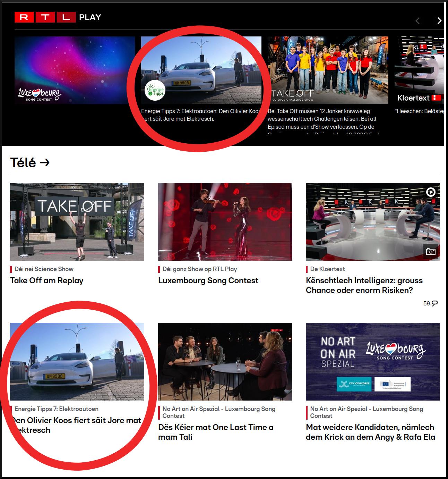448x479 pixels.
Task: Open the 'No Art On Air Spezial' banner thumbnail
Action: pyautogui.click(x=373, y=362)
